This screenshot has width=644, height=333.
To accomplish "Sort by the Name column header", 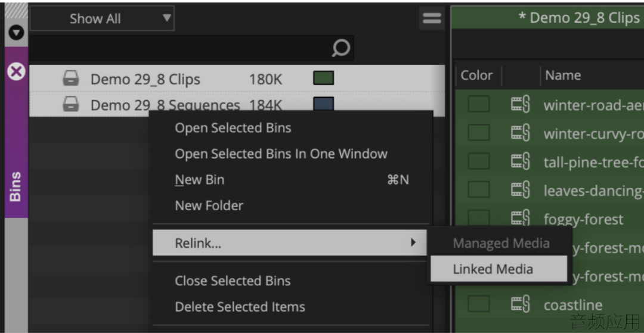I will 562,76.
